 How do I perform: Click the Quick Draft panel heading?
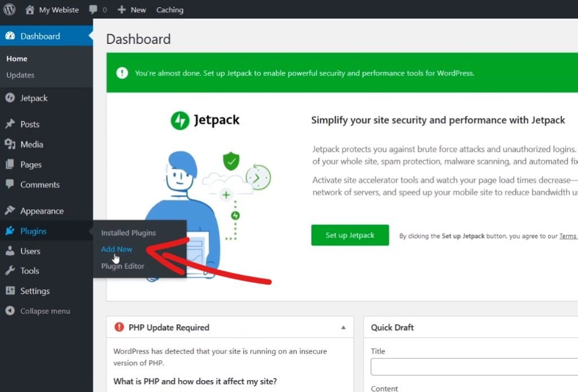[x=392, y=328]
